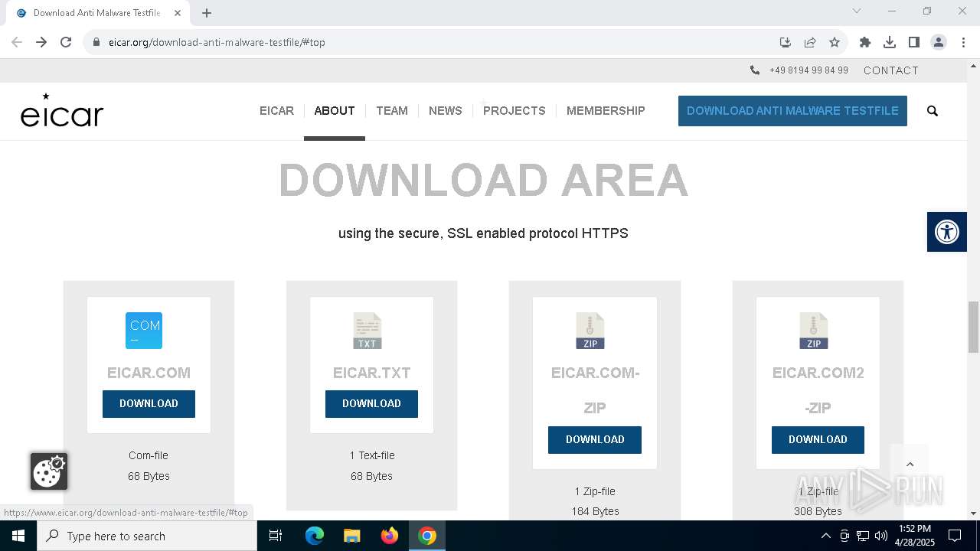The image size is (980, 551).
Task: Open the notification center icon
Action: [x=955, y=536]
